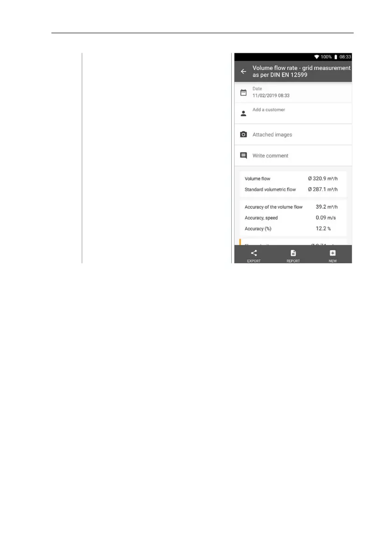392x557 pixels.
Task: Click the comment bubble icon
Action: coord(243,156)
